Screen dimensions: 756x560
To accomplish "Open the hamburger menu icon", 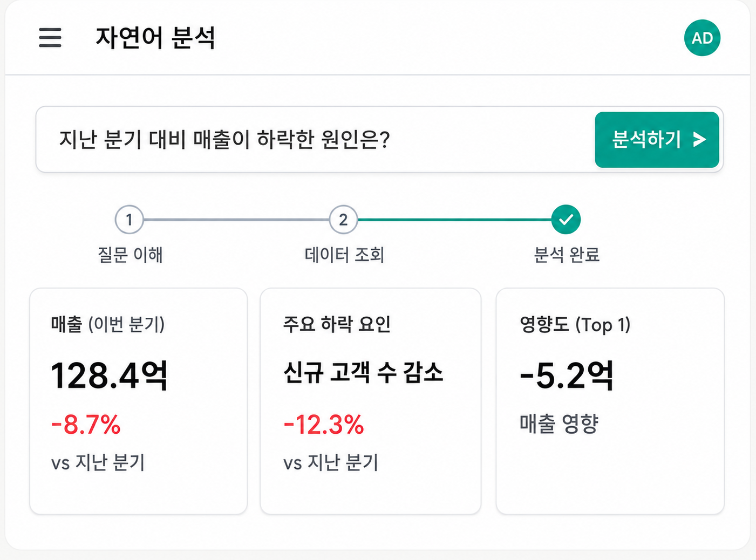I will (50, 38).
